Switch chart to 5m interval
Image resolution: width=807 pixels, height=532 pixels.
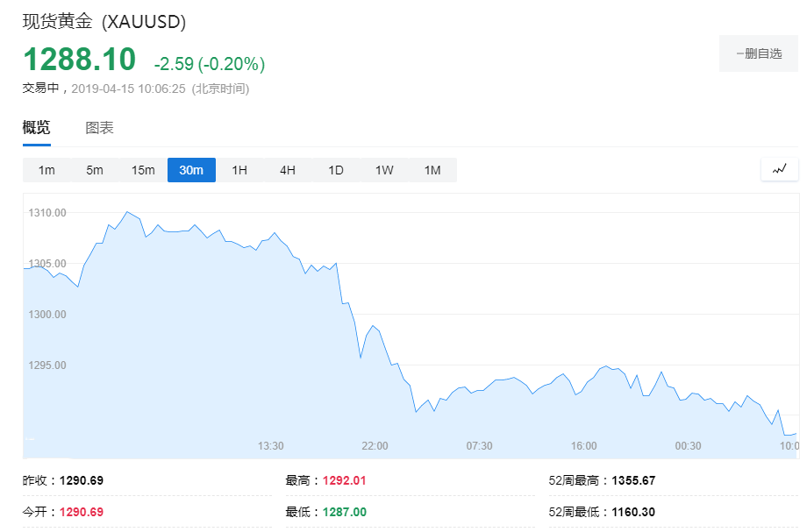point(95,170)
